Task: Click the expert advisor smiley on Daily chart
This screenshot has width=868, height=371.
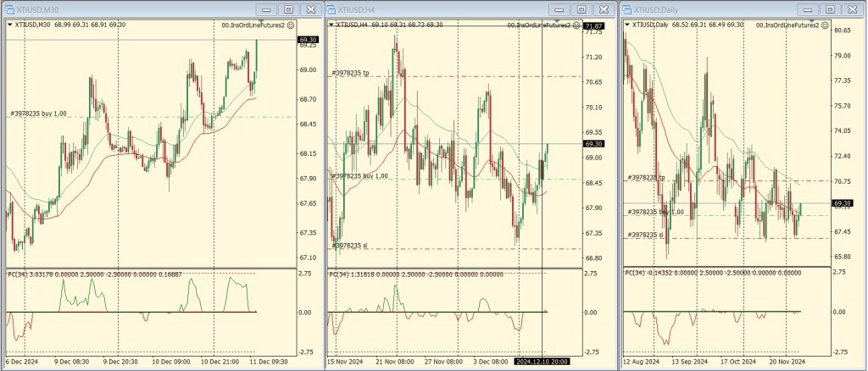Action: (x=824, y=25)
